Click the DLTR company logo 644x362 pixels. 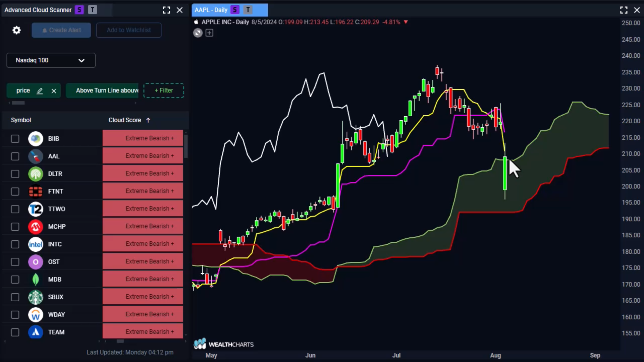point(36,174)
